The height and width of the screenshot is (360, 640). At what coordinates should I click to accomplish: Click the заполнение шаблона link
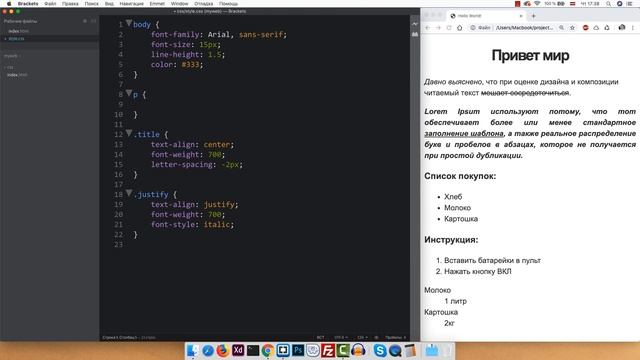pos(464,133)
